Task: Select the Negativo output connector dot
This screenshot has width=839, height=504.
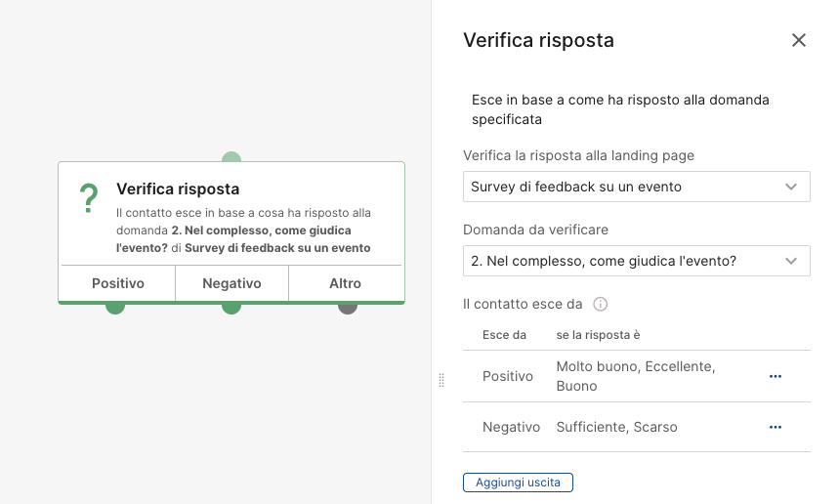Action: coord(231,309)
